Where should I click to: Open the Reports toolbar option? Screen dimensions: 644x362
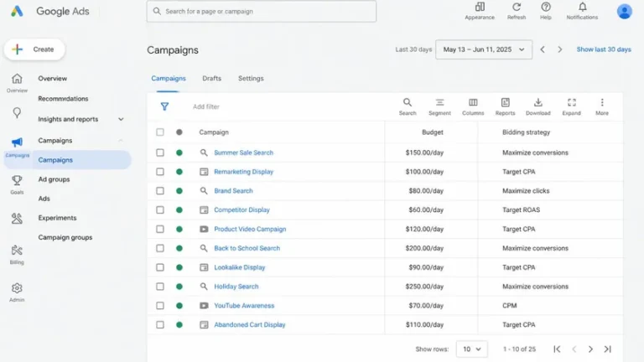505,106
